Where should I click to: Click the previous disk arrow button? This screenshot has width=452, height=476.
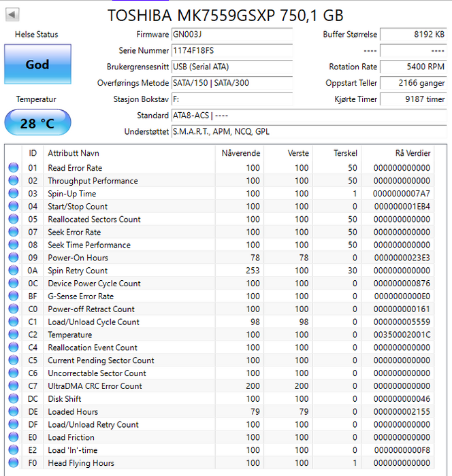point(12,14)
